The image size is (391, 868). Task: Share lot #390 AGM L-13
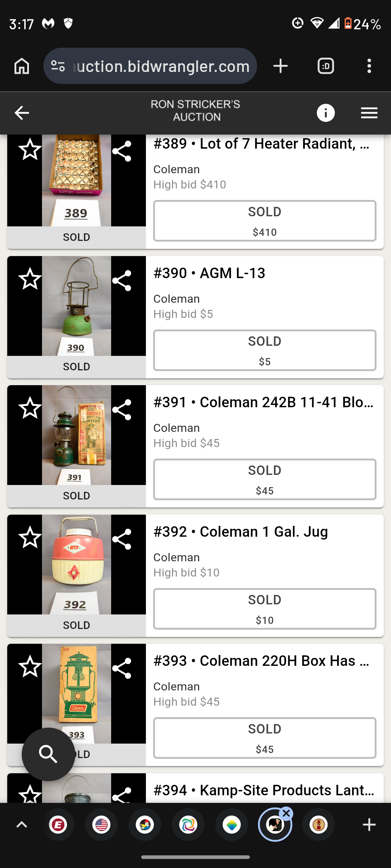pyautogui.click(x=122, y=281)
